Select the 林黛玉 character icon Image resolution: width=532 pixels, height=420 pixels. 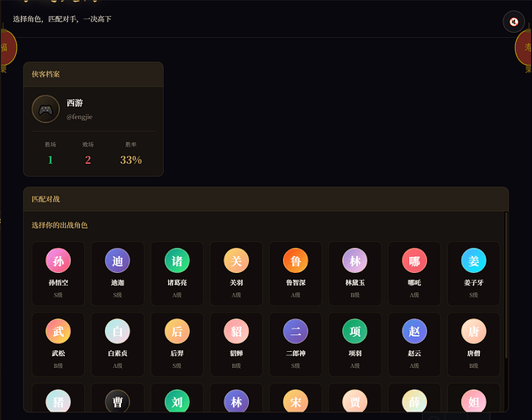pyautogui.click(x=355, y=260)
